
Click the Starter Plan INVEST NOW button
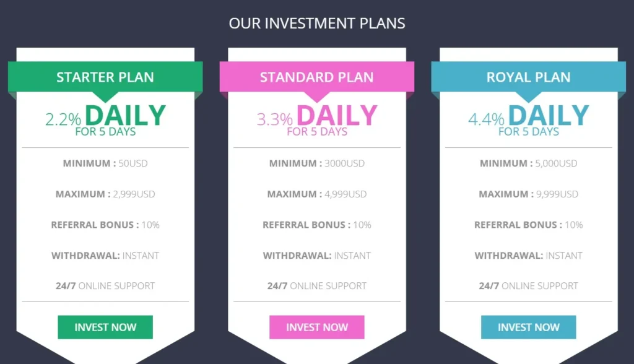[105, 327]
